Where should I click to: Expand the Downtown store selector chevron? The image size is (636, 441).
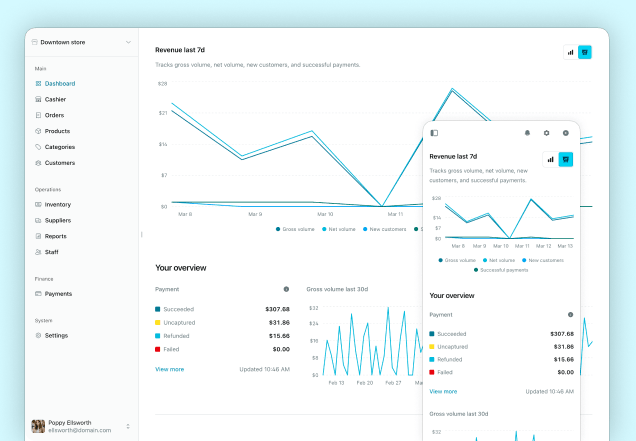pyautogui.click(x=128, y=42)
